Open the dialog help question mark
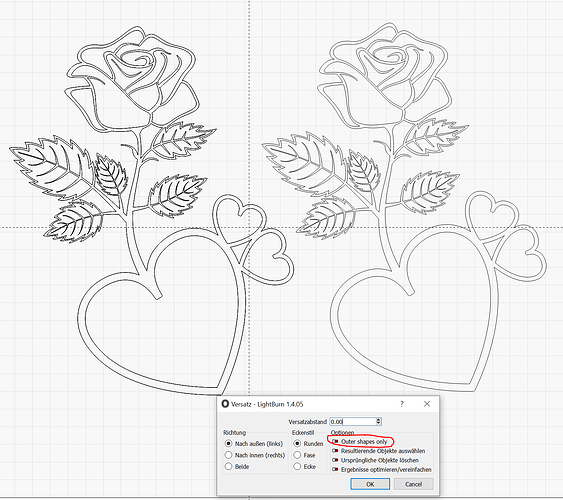563x500 pixels. click(402, 404)
